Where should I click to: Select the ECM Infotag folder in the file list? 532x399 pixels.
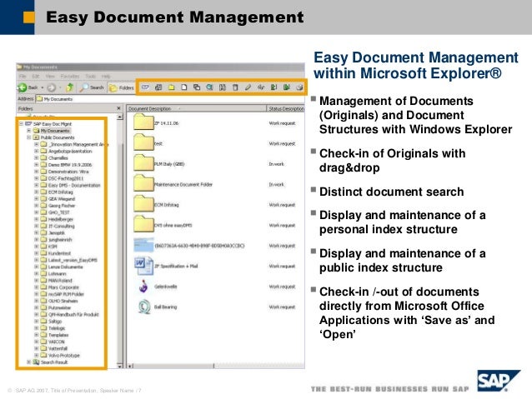[x=156, y=204]
